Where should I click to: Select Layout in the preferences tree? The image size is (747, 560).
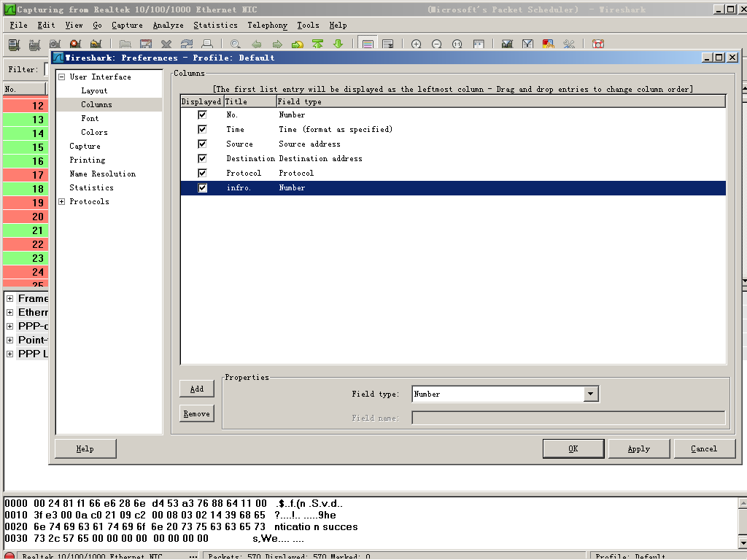point(94,90)
